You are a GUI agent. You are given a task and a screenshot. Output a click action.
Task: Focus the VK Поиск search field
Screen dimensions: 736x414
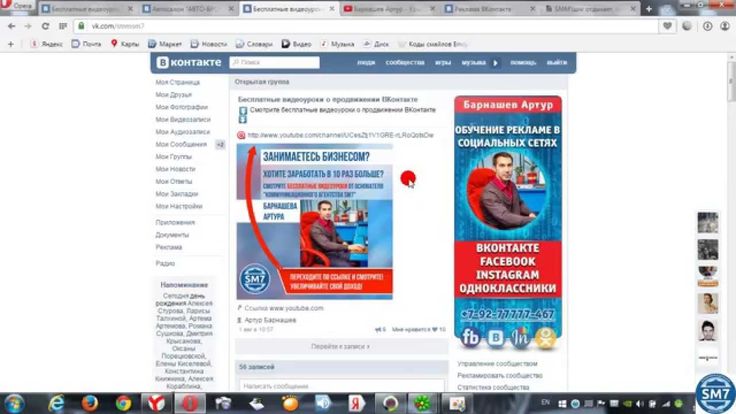point(275,62)
